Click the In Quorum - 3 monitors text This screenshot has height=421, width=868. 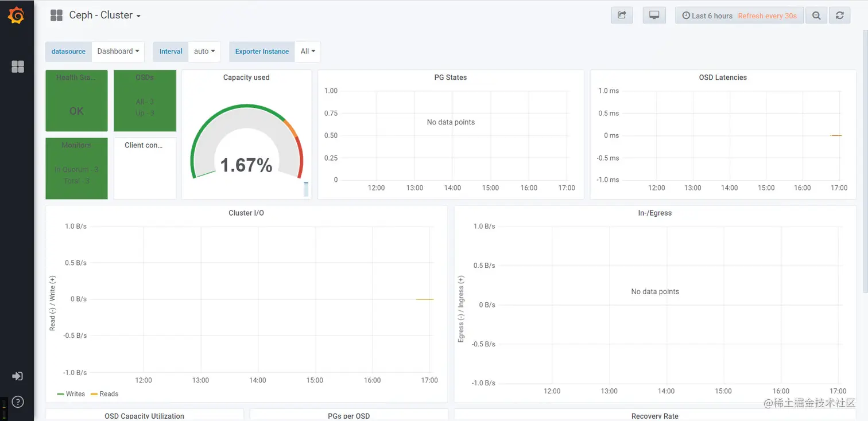(76, 169)
